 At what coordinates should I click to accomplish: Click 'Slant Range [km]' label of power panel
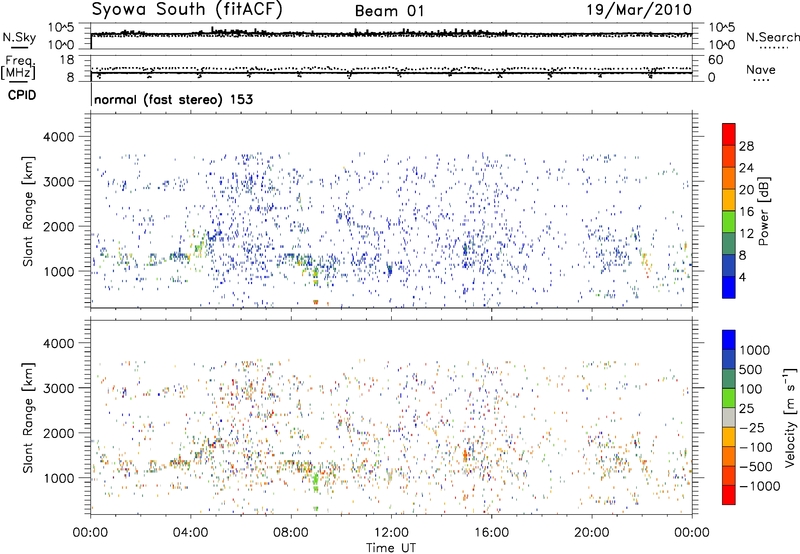(28, 211)
